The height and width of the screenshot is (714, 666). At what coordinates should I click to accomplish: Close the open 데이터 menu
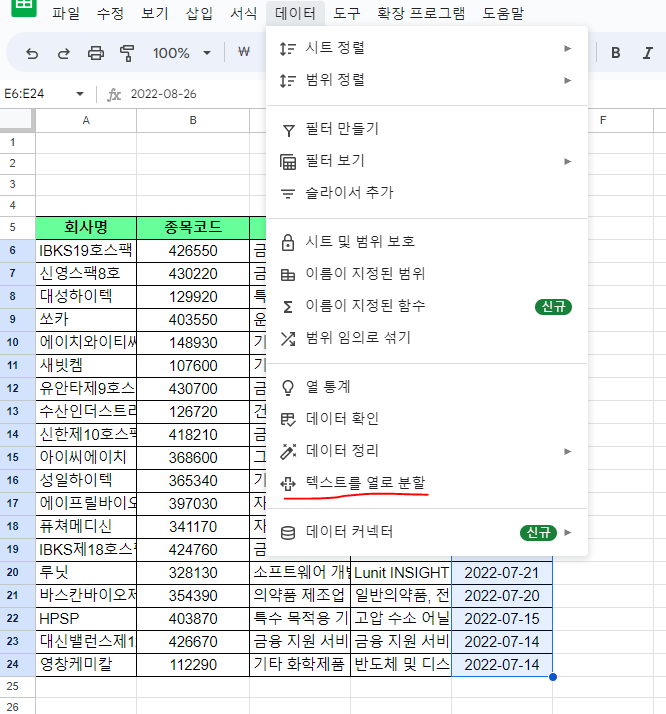click(x=295, y=13)
